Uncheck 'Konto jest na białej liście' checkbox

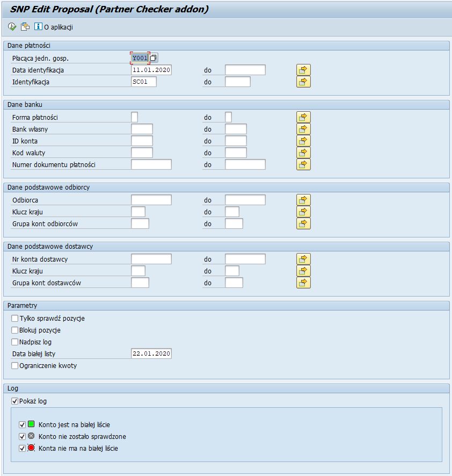[23, 424]
